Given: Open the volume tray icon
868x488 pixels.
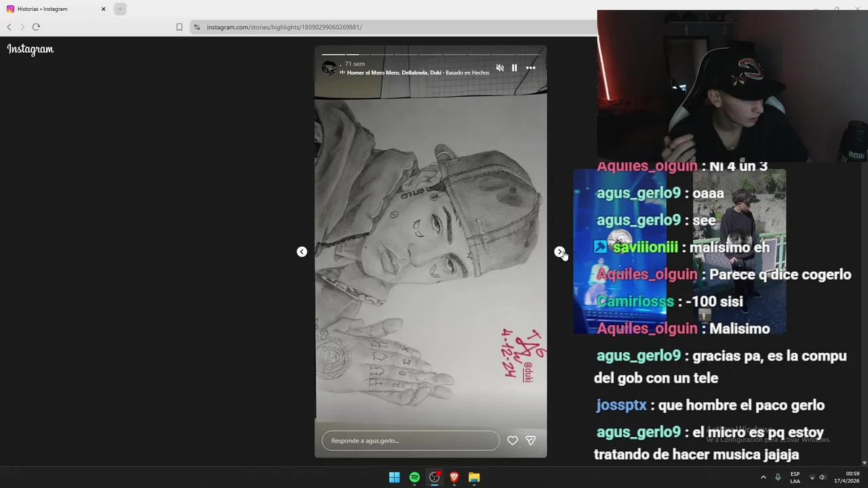Looking at the screenshot, I should pyautogui.click(x=822, y=477).
